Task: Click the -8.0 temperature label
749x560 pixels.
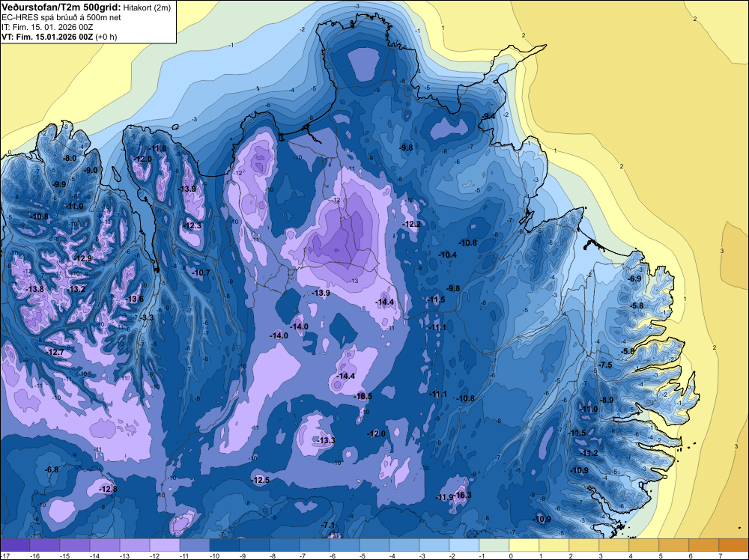Action: pos(70,159)
